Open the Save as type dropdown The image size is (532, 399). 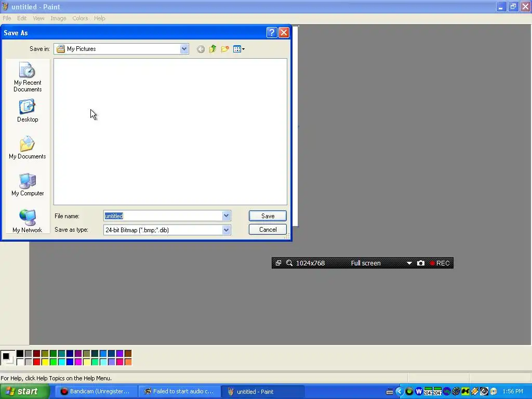tap(227, 230)
